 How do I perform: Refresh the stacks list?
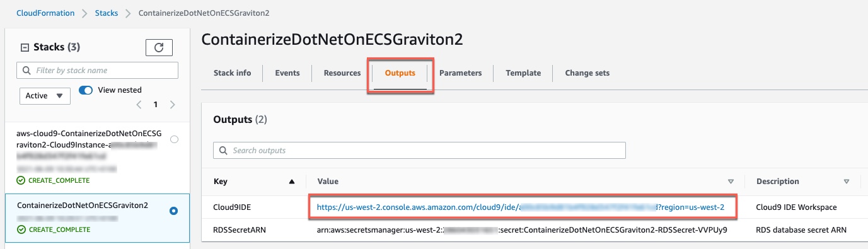[159, 47]
